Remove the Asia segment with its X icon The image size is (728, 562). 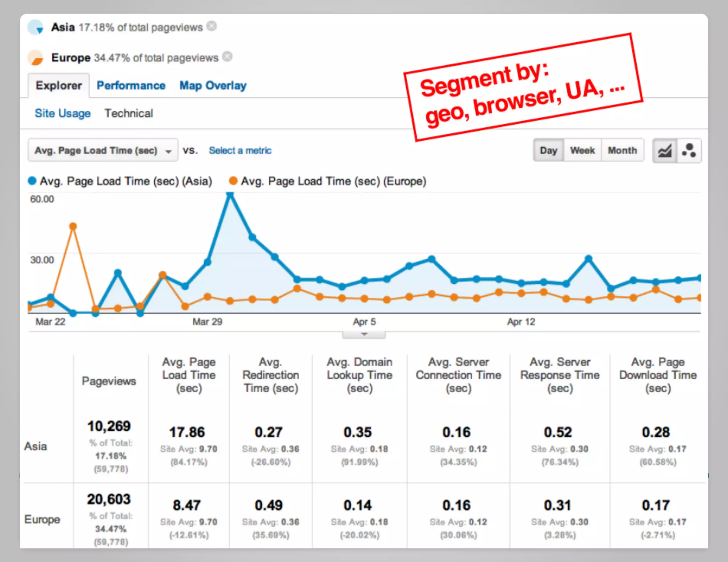click(212, 26)
